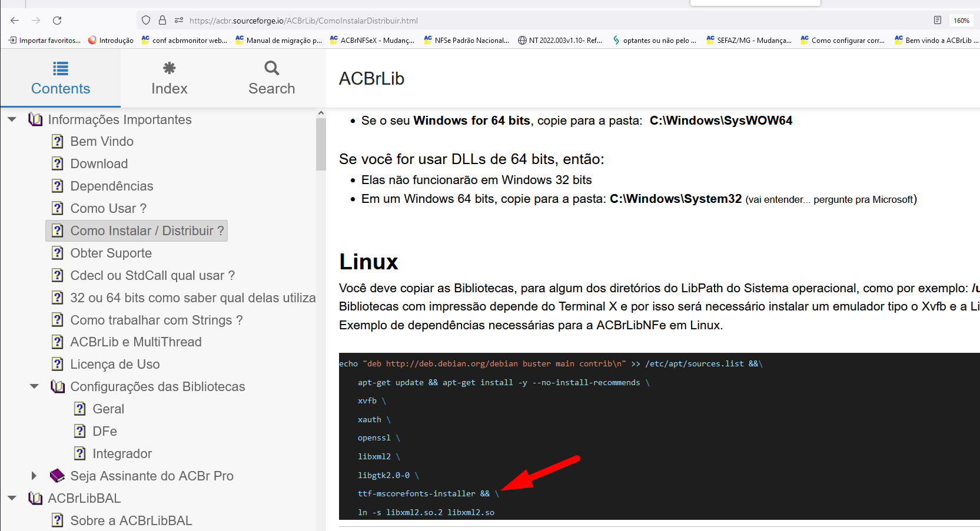Open the Download topic
The image size is (980, 531).
pyautogui.click(x=89, y=164)
